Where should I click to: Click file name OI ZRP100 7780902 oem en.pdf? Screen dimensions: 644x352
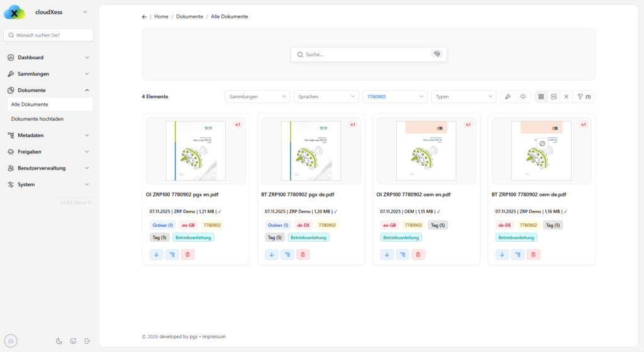click(414, 195)
